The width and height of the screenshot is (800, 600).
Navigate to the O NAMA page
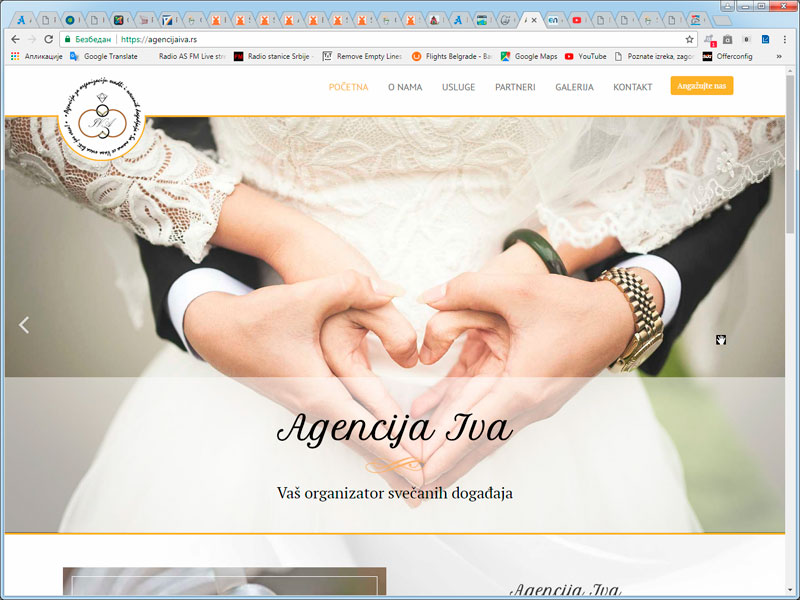[x=405, y=87]
